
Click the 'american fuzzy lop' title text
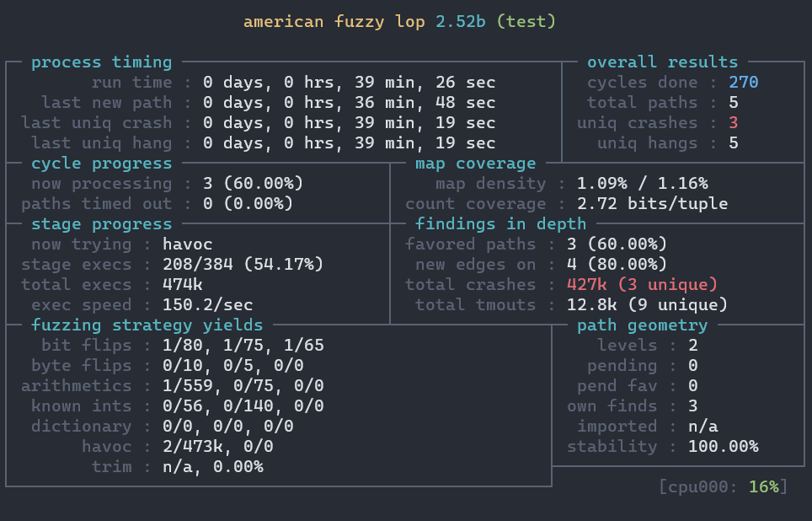click(x=334, y=22)
